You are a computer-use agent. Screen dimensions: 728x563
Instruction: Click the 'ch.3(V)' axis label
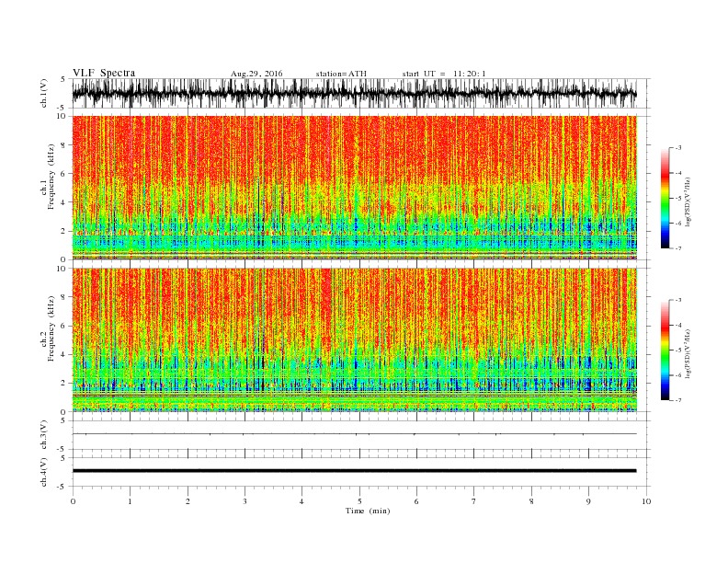[x=44, y=435]
